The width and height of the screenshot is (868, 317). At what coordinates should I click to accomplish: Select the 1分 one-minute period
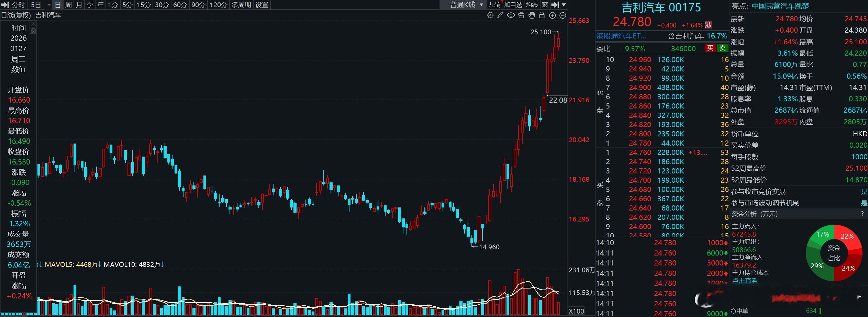tap(113, 5)
